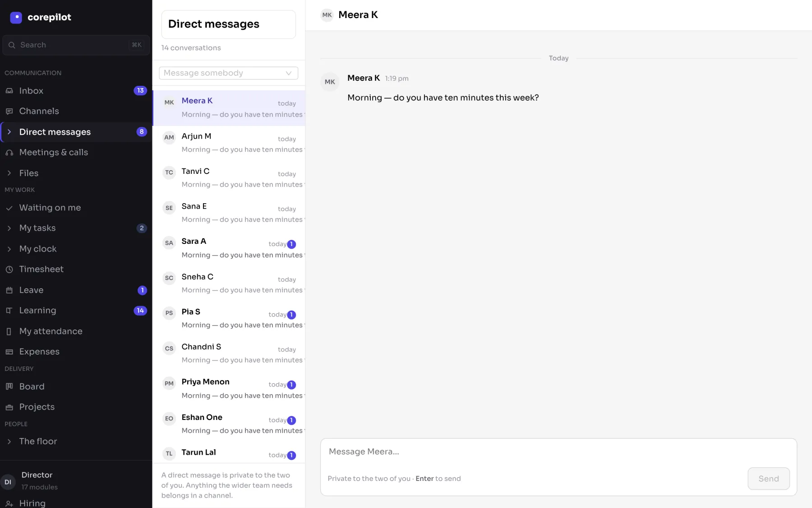Click the Projects briefcase icon

(9, 407)
